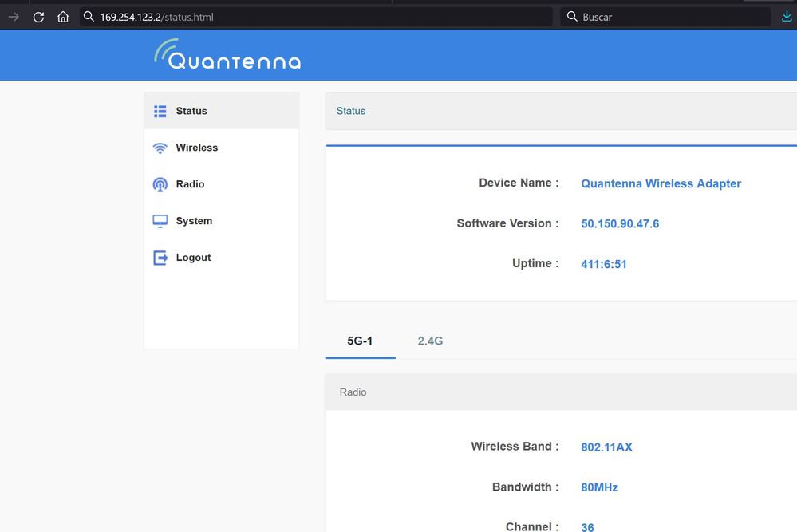Click the Buscar search field
The height and width of the screenshot is (532, 797).
[x=670, y=17]
